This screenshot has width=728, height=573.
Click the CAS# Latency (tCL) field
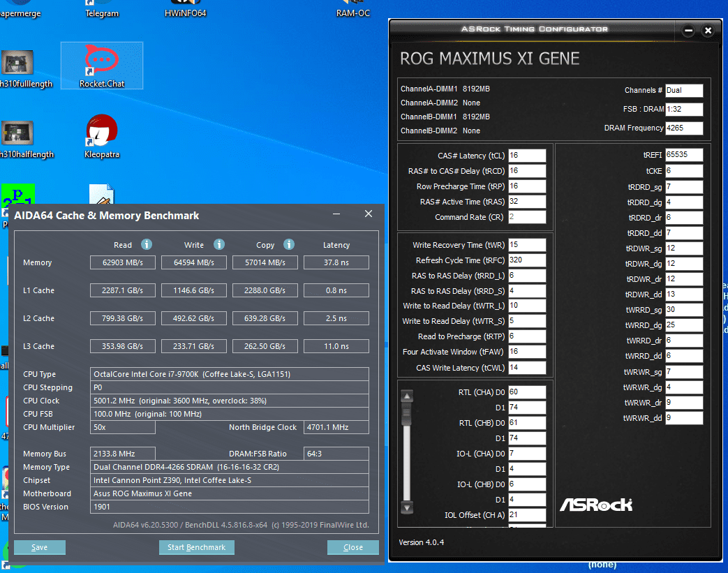pos(527,156)
